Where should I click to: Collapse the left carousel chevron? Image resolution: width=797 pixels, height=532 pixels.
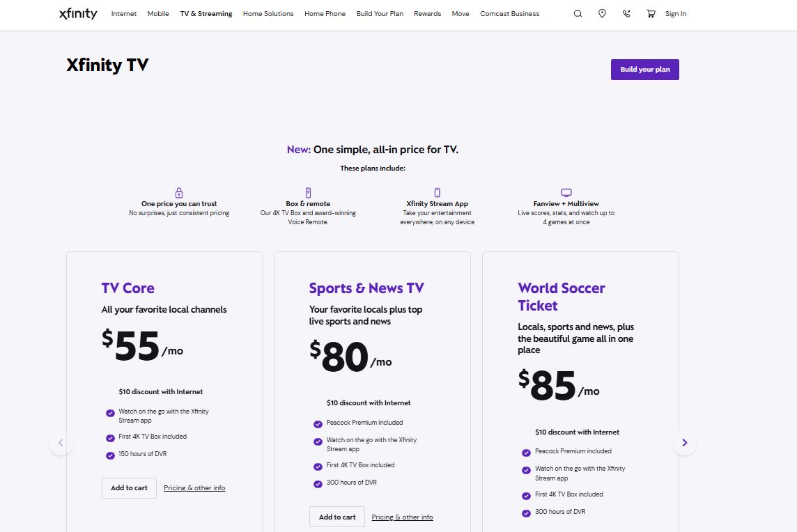(x=61, y=442)
